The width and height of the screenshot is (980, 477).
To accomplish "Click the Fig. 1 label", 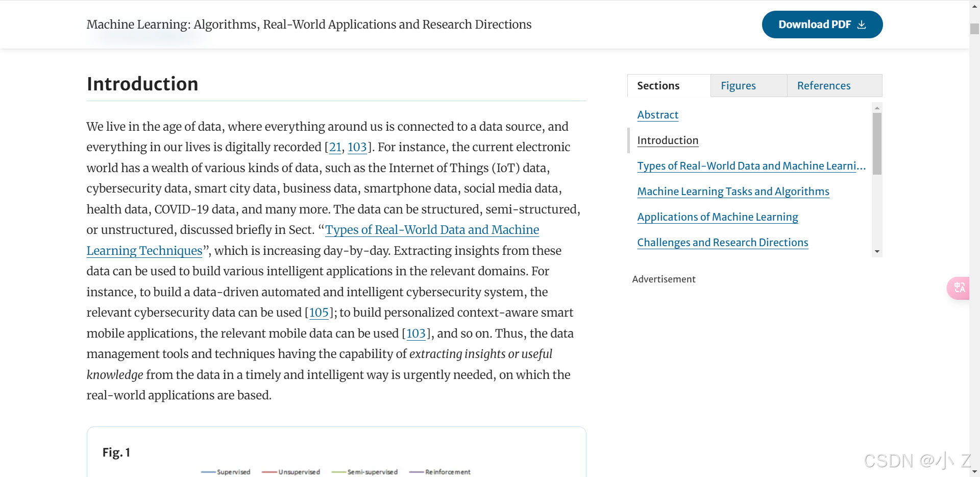I will point(116,452).
